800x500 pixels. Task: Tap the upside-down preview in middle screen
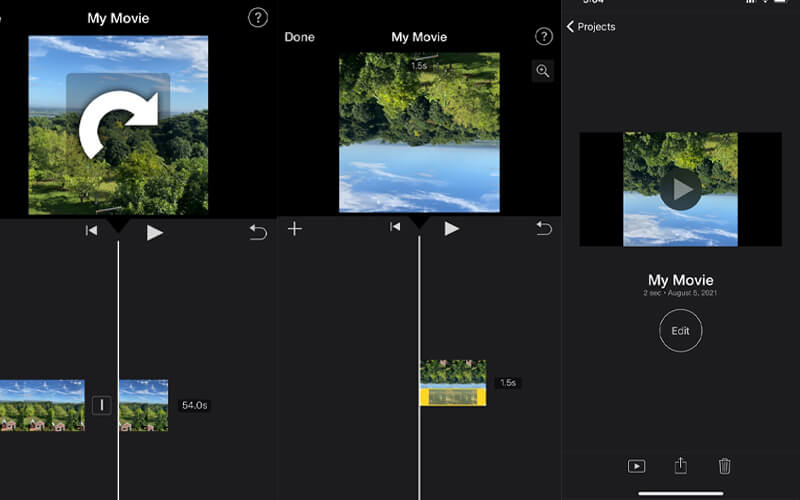click(x=419, y=132)
